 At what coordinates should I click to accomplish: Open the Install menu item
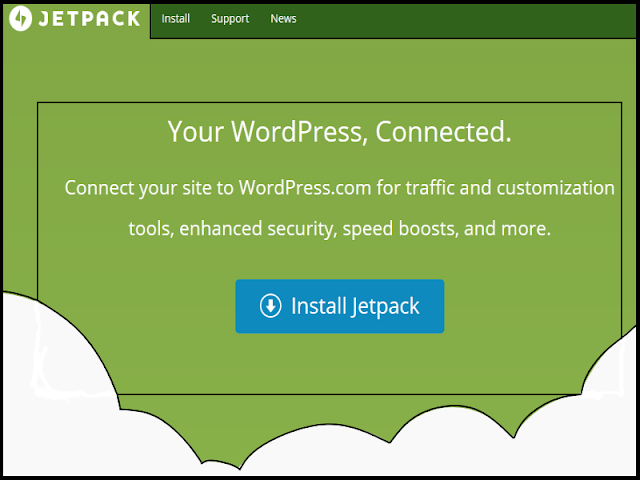pyautogui.click(x=176, y=19)
